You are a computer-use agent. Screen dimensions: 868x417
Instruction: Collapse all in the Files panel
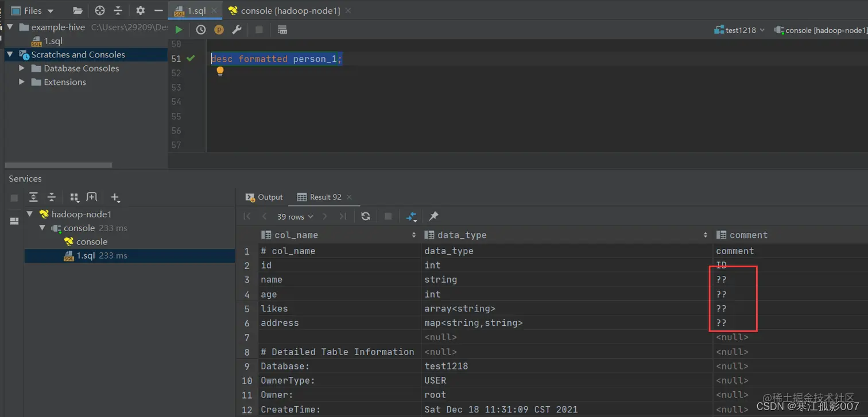click(118, 10)
